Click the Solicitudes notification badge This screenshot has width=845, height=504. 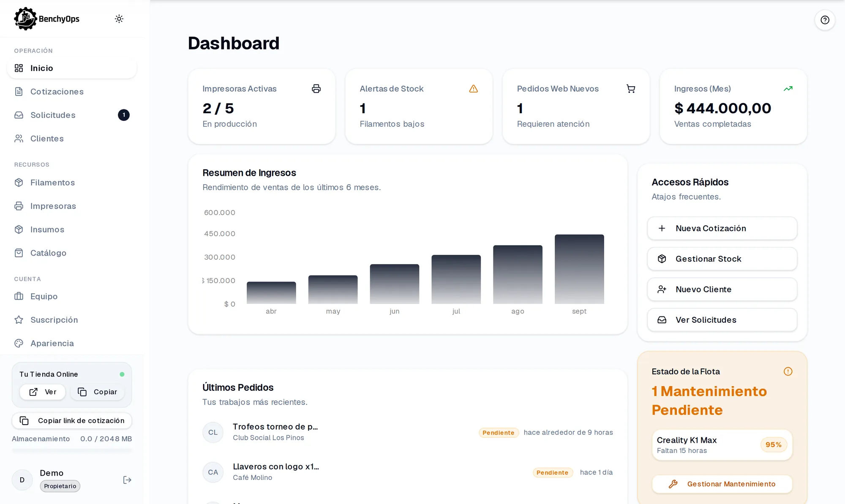click(124, 115)
